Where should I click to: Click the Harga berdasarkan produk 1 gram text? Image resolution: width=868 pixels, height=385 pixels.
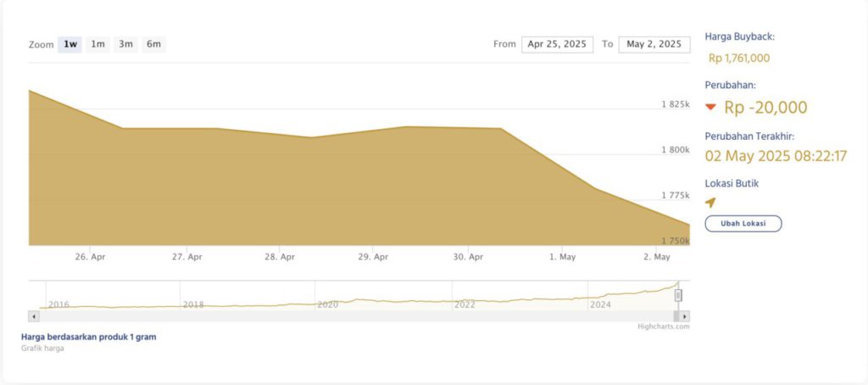[x=88, y=337]
